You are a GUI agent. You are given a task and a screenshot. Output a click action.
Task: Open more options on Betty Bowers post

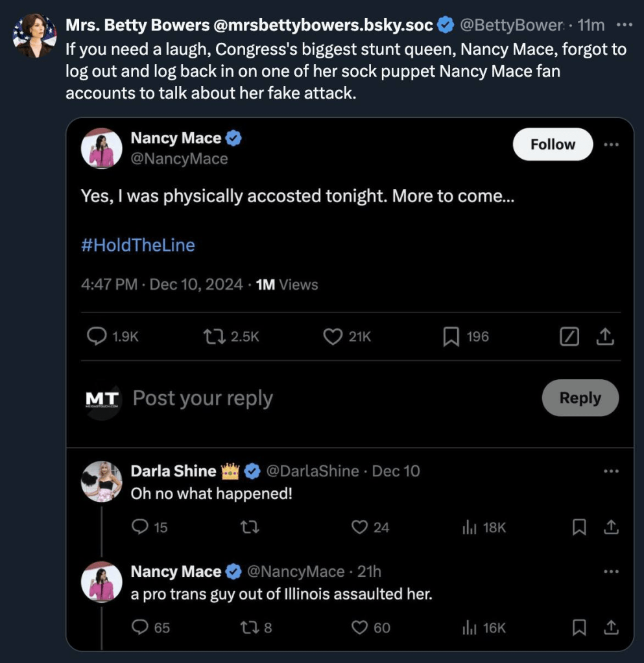click(x=624, y=25)
